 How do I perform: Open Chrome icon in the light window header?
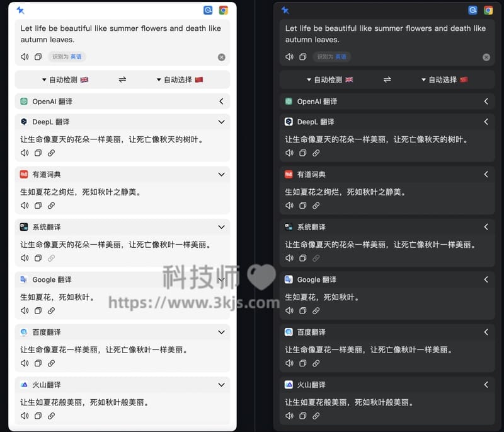[224, 10]
